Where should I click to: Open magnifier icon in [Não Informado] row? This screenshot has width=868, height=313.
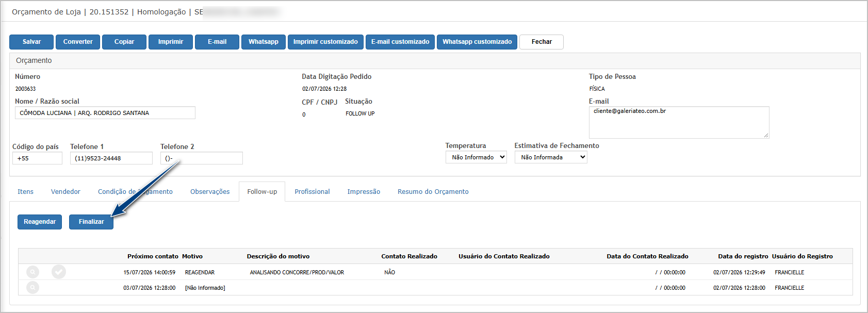(32, 287)
